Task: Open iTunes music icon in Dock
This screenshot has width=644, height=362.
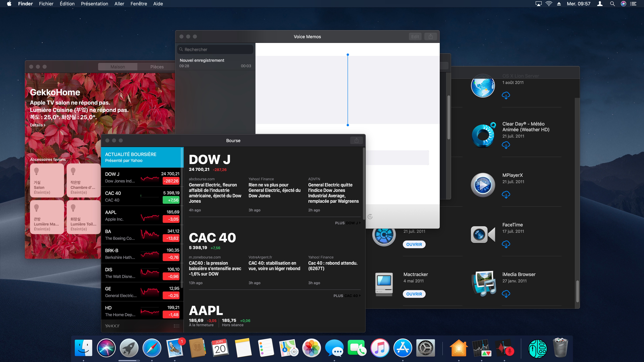Action: (380, 348)
